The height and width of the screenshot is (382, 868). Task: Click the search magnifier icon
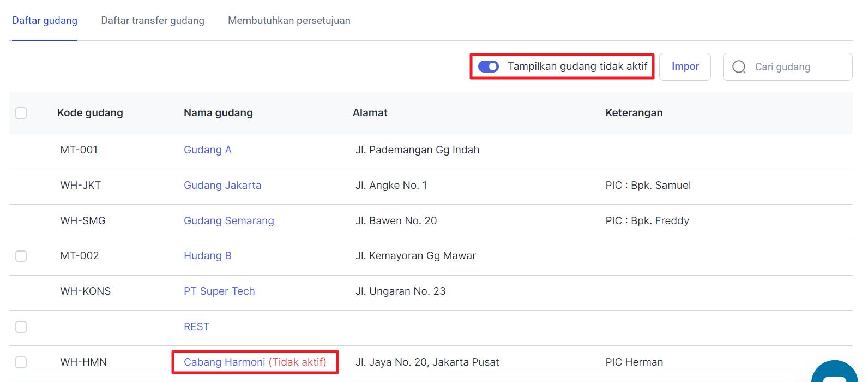coord(739,67)
